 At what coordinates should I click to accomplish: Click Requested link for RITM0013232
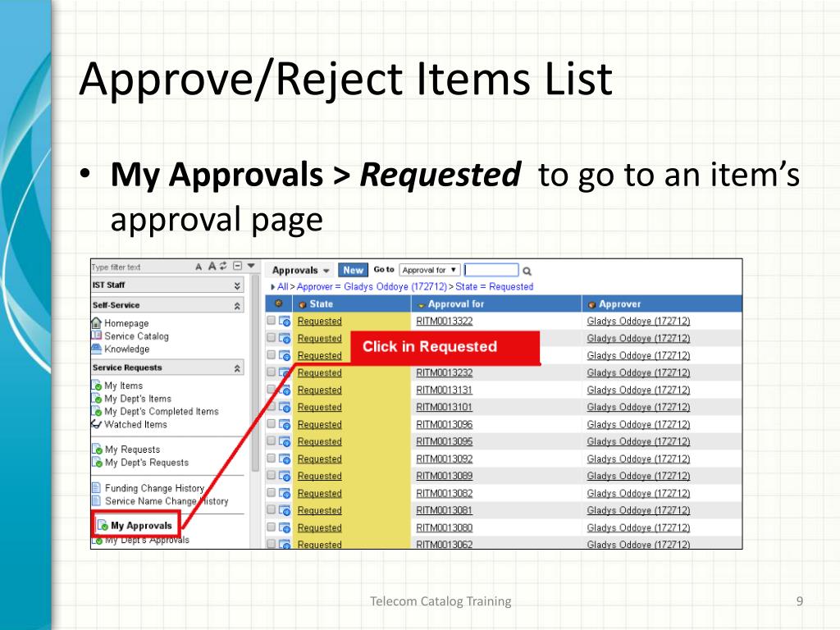319,372
